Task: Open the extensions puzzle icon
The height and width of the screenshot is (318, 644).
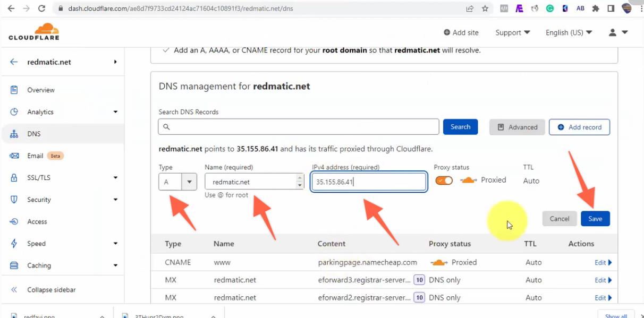Action: pos(596,8)
